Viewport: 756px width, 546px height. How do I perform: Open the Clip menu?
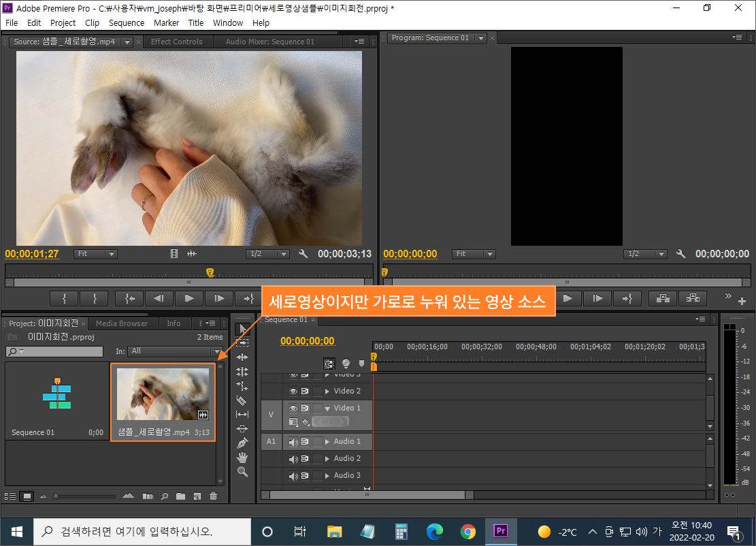tap(92, 22)
